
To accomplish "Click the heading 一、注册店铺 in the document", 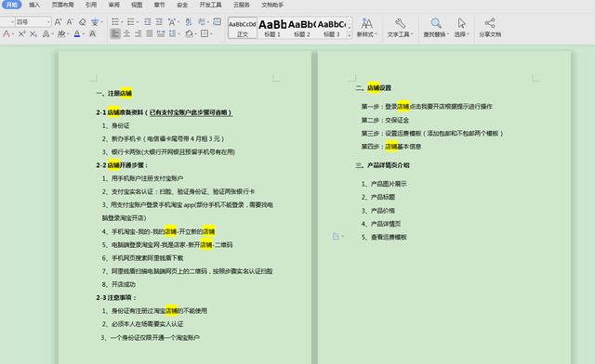I will click(114, 93).
